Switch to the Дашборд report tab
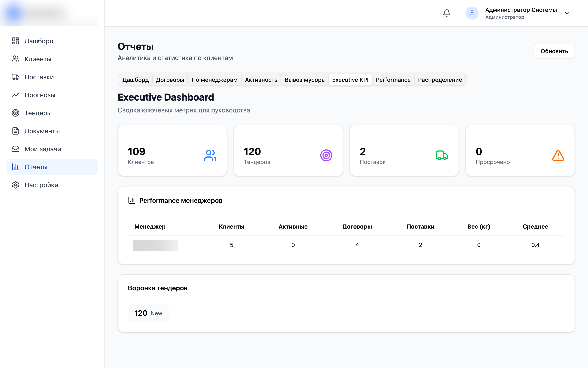Viewport: 588px width, 368px height. 135,80
